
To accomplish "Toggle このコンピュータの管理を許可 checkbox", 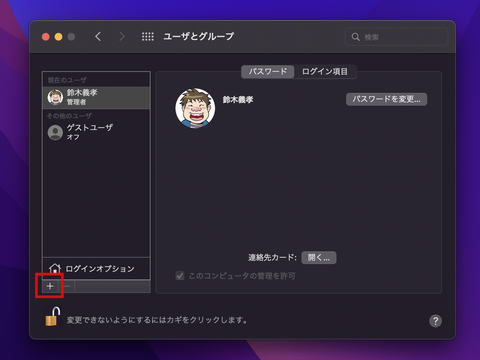I will (x=180, y=276).
